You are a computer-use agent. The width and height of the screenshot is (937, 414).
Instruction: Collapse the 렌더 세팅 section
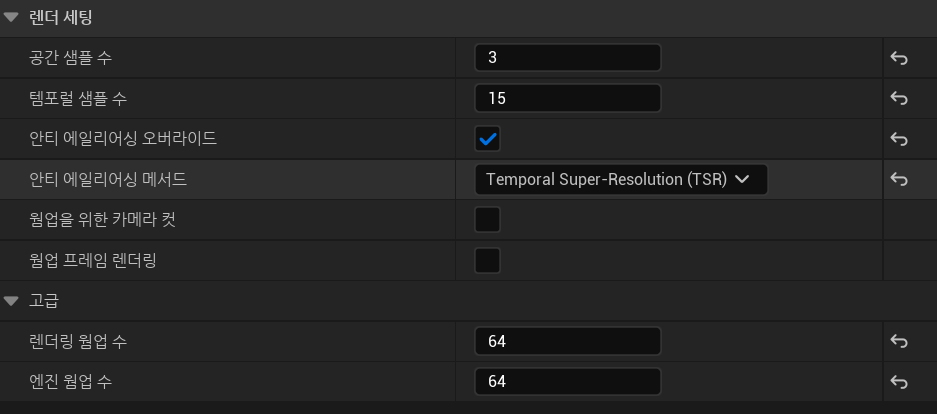tap(12, 17)
